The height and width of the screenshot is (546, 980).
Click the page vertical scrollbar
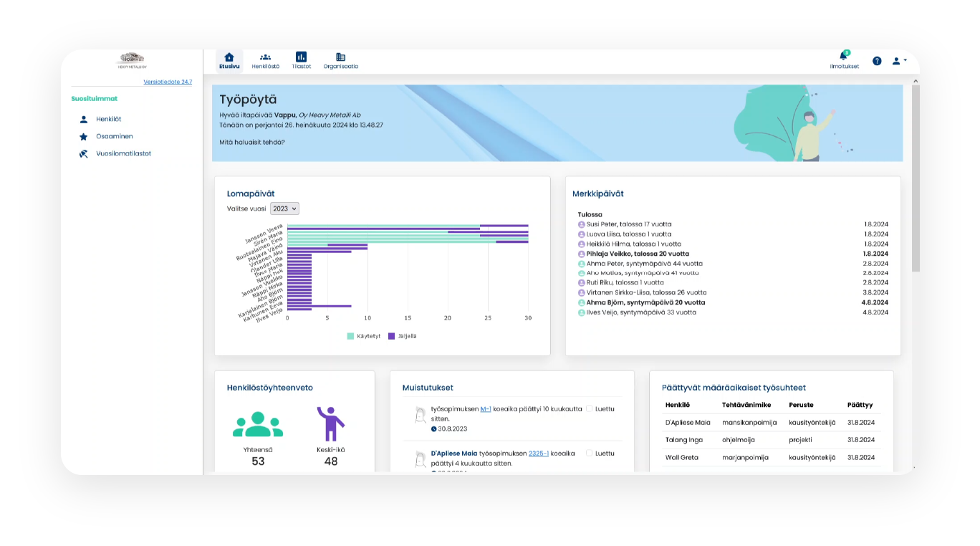pyautogui.click(x=915, y=178)
